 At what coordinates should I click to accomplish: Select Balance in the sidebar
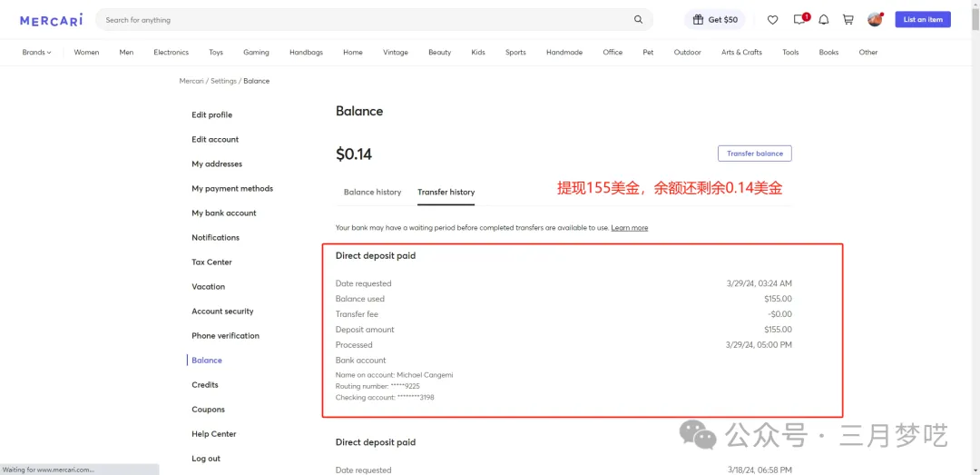pyautogui.click(x=207, y=361)
